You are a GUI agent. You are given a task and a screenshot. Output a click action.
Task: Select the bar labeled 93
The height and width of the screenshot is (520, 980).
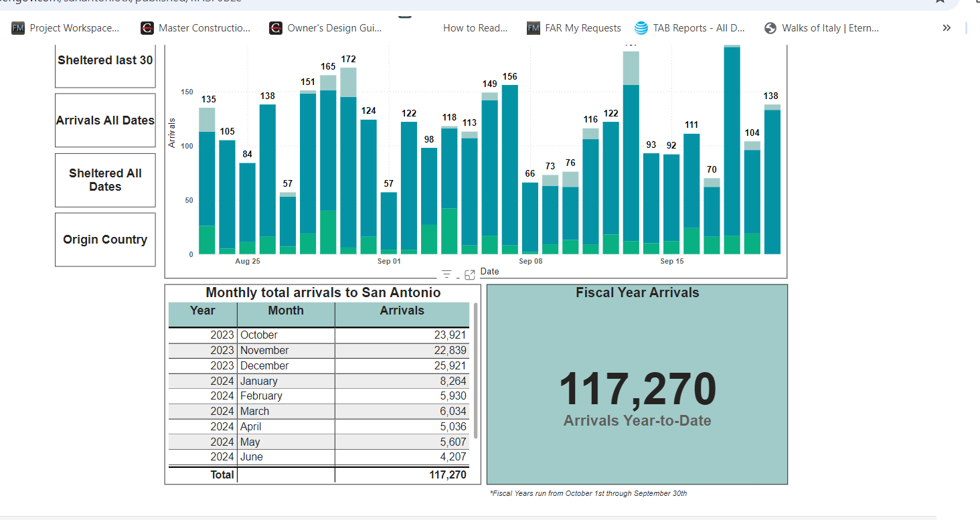[651, 203]
